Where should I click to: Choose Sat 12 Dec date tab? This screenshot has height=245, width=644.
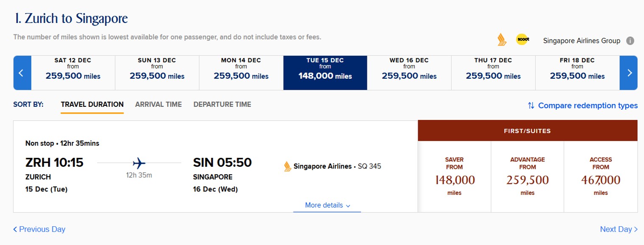pyautogui.click(x=73, y=73)
